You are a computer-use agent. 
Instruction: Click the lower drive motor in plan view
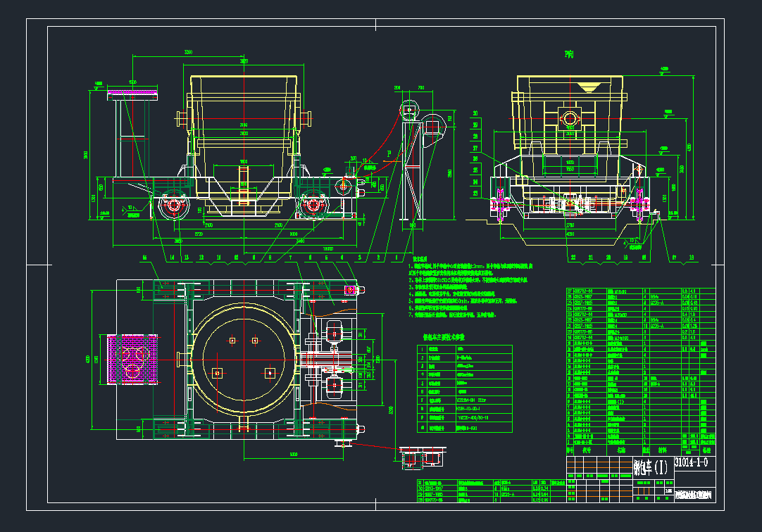point(334,385)
